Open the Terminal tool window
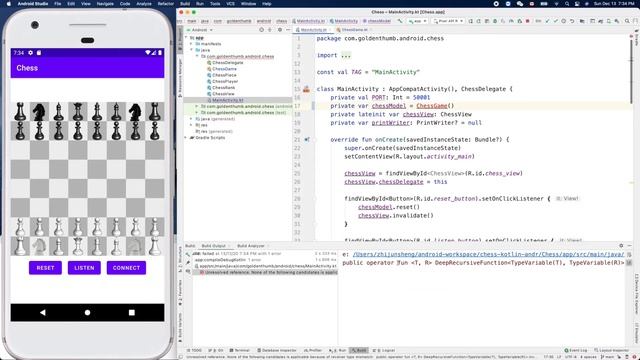Screen dimensions: 640x360 point(240,350)
